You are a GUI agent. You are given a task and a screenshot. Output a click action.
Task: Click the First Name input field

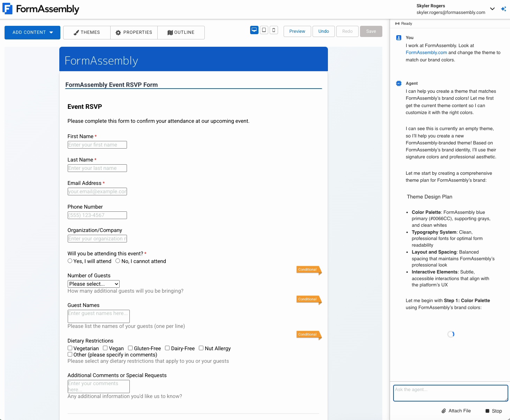coord(97,145)
